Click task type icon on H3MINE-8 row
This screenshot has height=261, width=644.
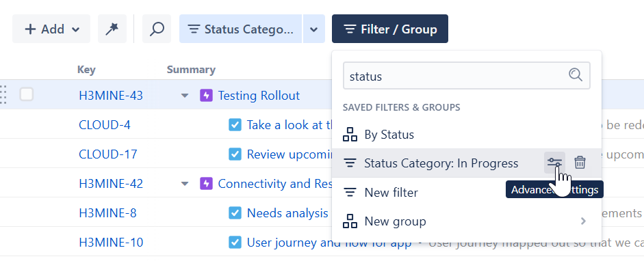(x=235, y=213)
